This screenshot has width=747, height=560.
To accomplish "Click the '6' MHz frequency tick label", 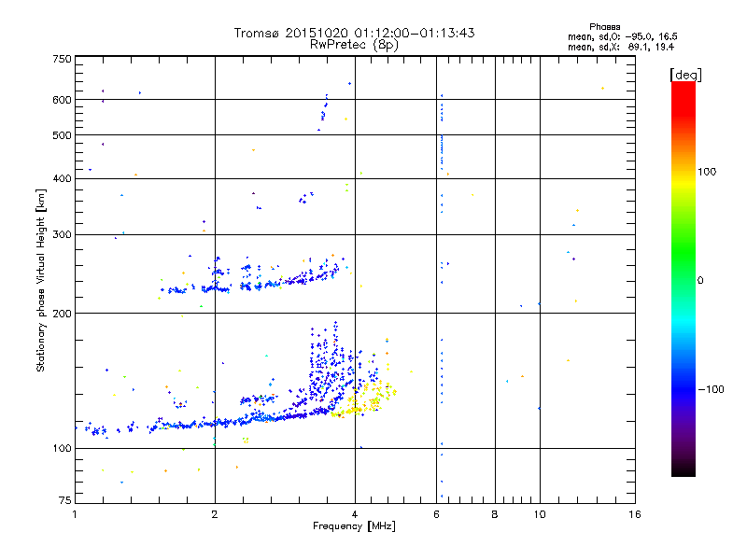I will 436,514.
